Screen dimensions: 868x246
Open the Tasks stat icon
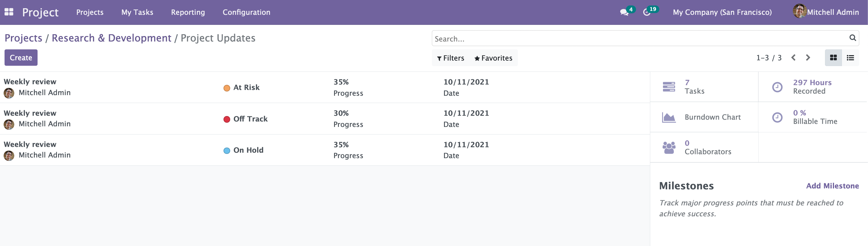(668, 87)
